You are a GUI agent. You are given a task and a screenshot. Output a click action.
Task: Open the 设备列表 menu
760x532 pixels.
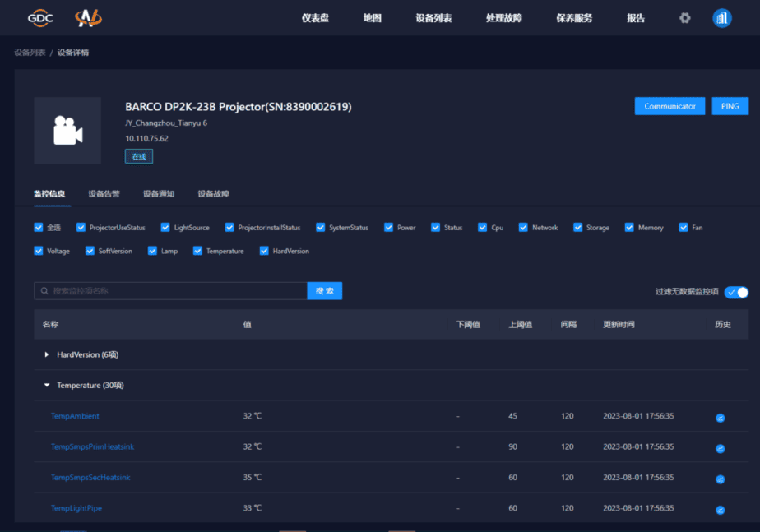433,18
